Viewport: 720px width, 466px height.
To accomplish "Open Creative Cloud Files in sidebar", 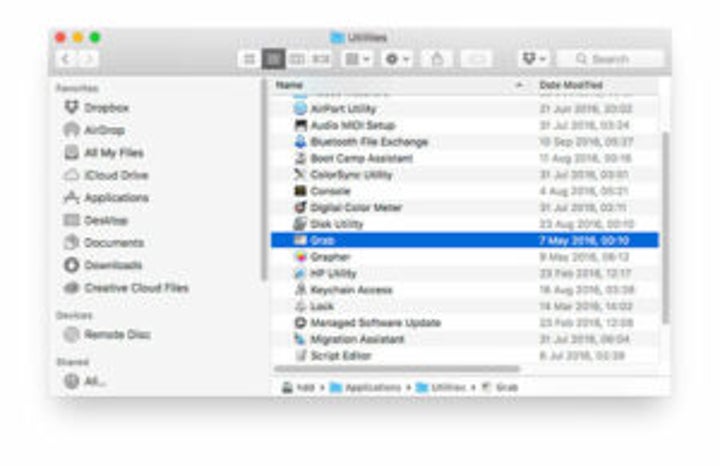I will pos(126,288).
